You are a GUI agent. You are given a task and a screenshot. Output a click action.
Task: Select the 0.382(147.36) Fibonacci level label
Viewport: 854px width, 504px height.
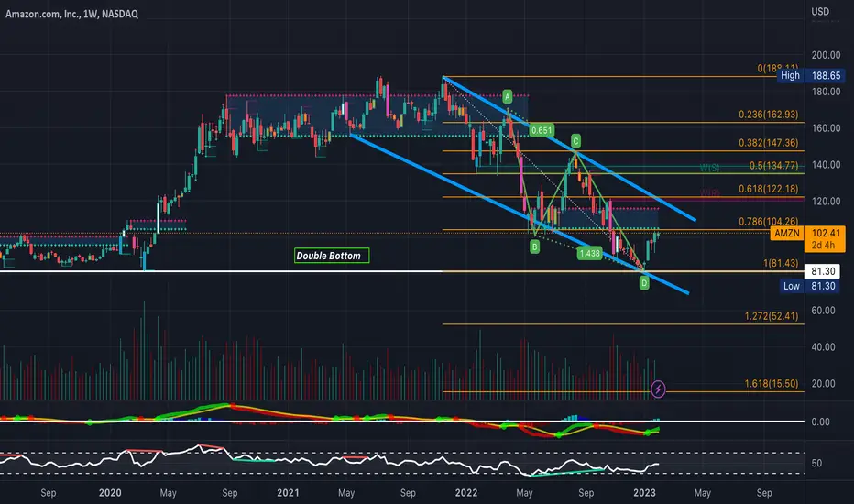[768, 143]
